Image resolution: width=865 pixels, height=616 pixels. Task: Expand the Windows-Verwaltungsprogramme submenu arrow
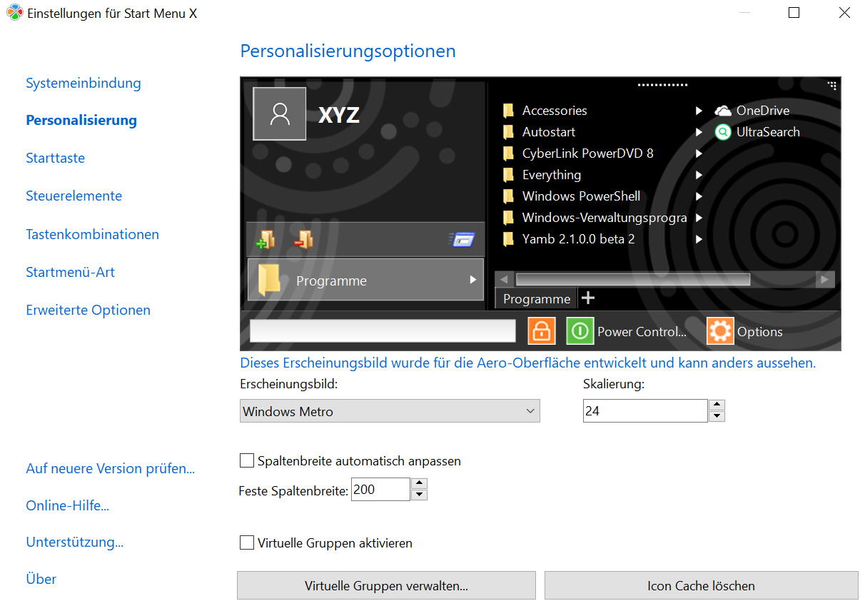[699, 218]
